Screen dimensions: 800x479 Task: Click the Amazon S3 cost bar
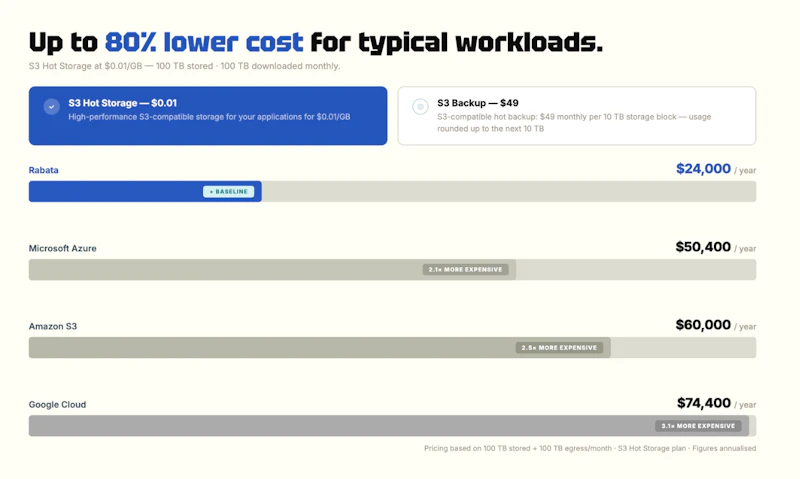point(320,348)
